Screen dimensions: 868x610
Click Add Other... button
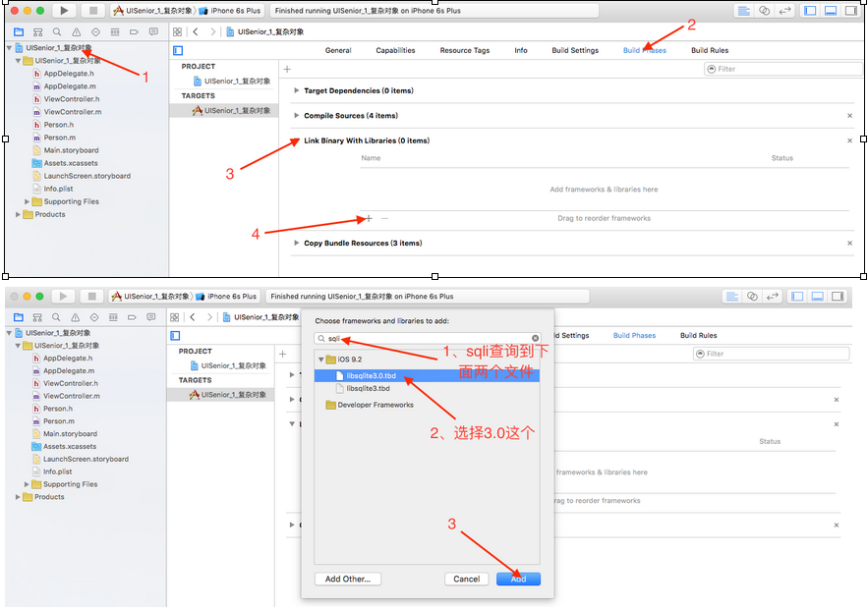(348, 579)
